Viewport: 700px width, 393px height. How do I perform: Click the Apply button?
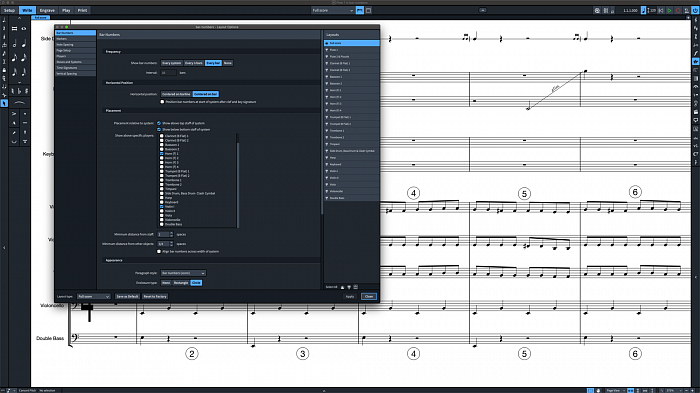[x=350, y=297]
